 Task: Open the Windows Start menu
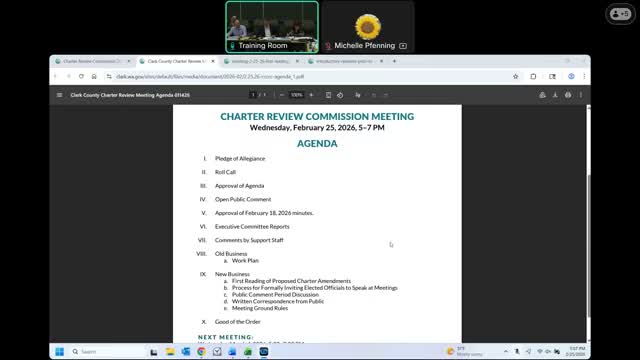60,351
